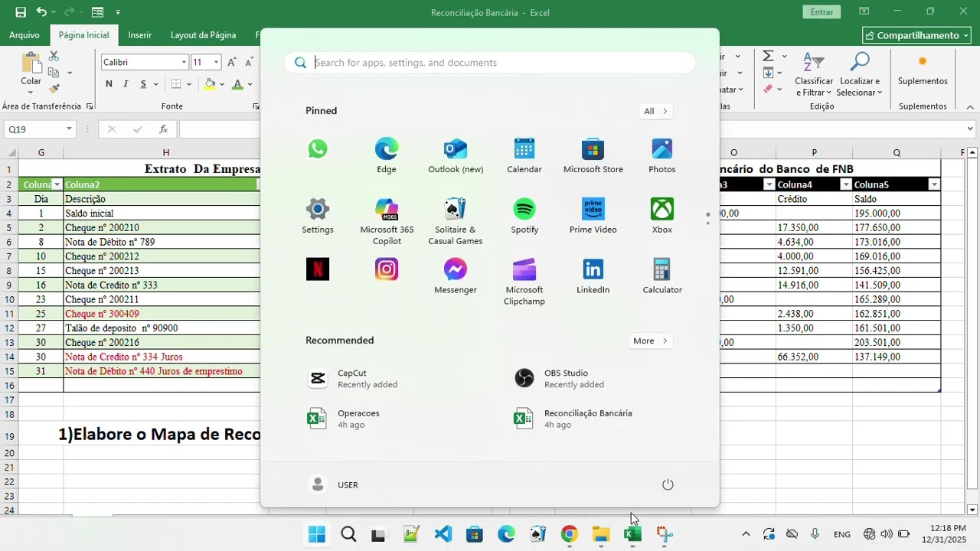This screenshot has width=980, height=551.
Task: Toggle underline (S) formatting in Excel
Action: point(142,84)
